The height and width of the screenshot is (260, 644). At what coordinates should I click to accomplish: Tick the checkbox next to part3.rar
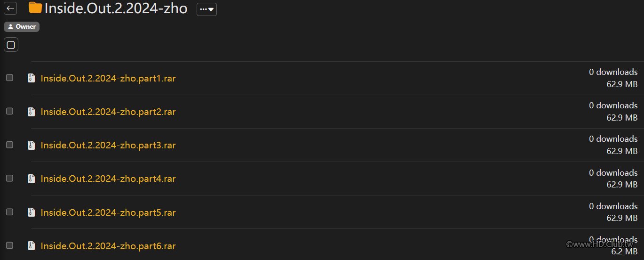click(9, 145)
